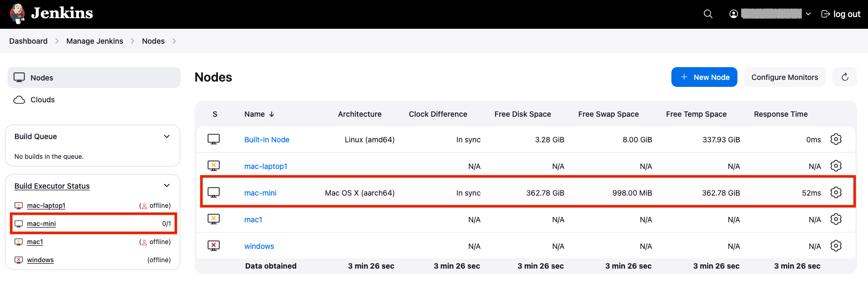The width and height of the screenshot is (868, 283).
Task: Expand chevron after Dashboard breadcrumb
Action: (57, 41)
